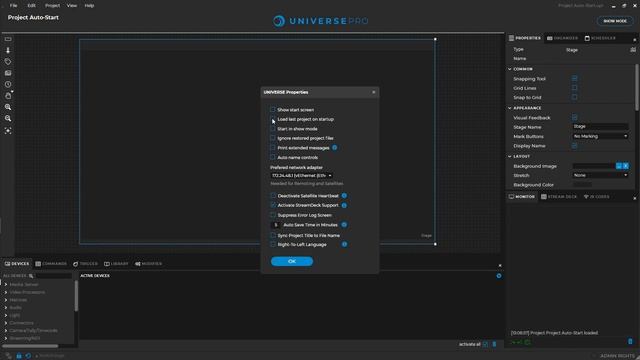The height and width of the screenshot is (360, 640).
Task: Open the Mark Buttons dropdown
Action: pyautogui.click(x=600, y=136)
